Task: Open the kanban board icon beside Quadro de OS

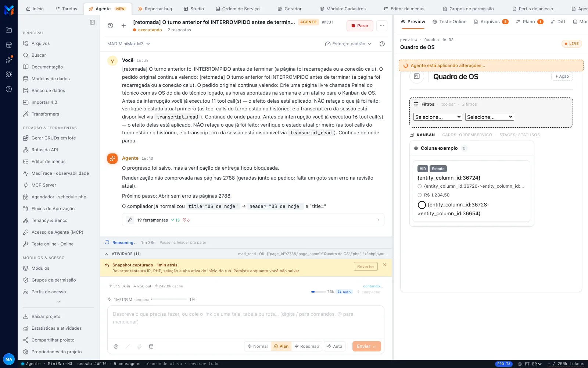Action: (417, 76)
